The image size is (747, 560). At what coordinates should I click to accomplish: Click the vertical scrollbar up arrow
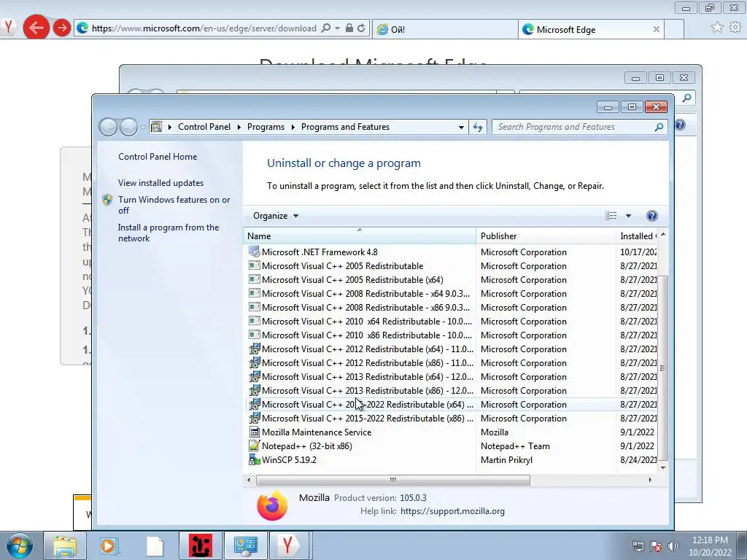point(662,235)
